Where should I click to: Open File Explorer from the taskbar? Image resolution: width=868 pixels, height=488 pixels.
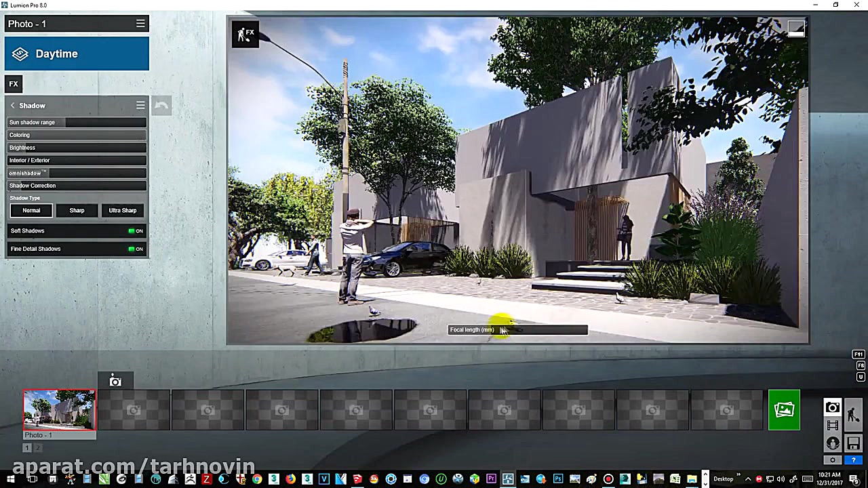coord(692,479)
